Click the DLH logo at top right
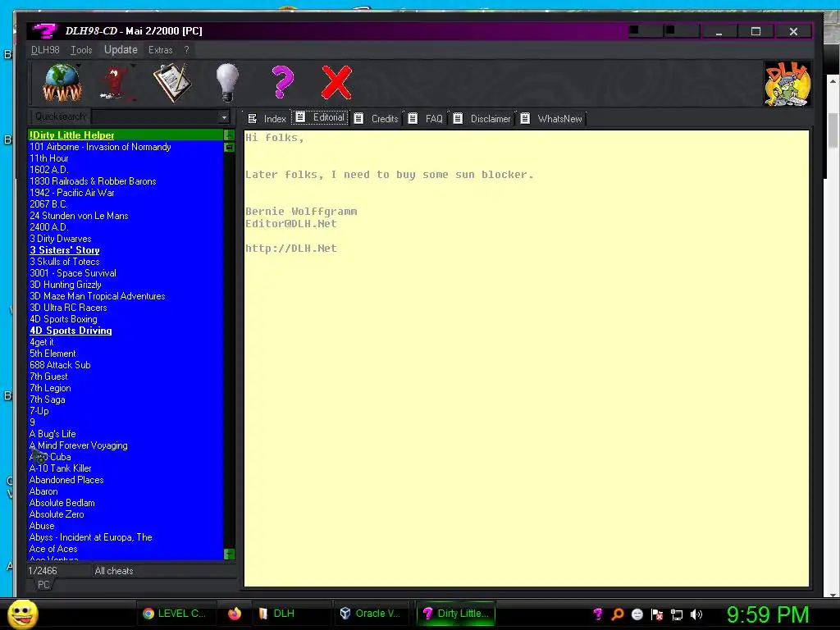This screenshot has height=630, width=840. 787,84
